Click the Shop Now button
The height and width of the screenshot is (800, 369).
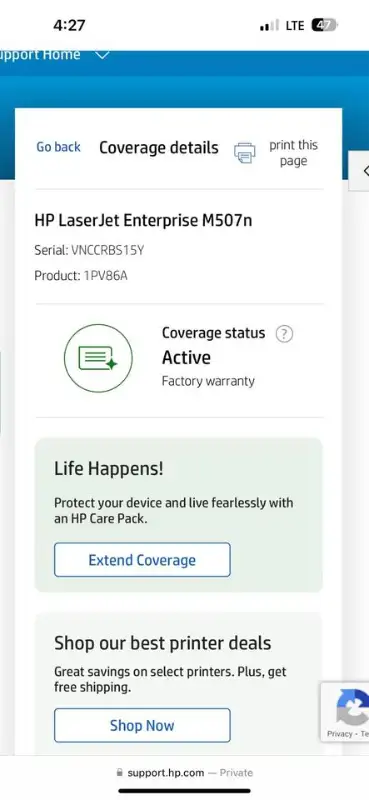[142, 725]
